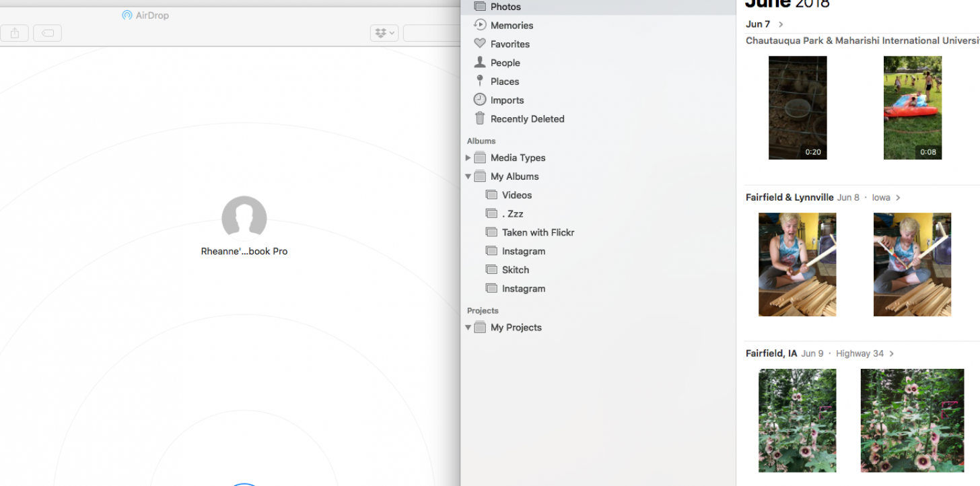Screen dimensions: 980x486
Task: Open Recently Deleted trash item
Action: pos(527,119)
